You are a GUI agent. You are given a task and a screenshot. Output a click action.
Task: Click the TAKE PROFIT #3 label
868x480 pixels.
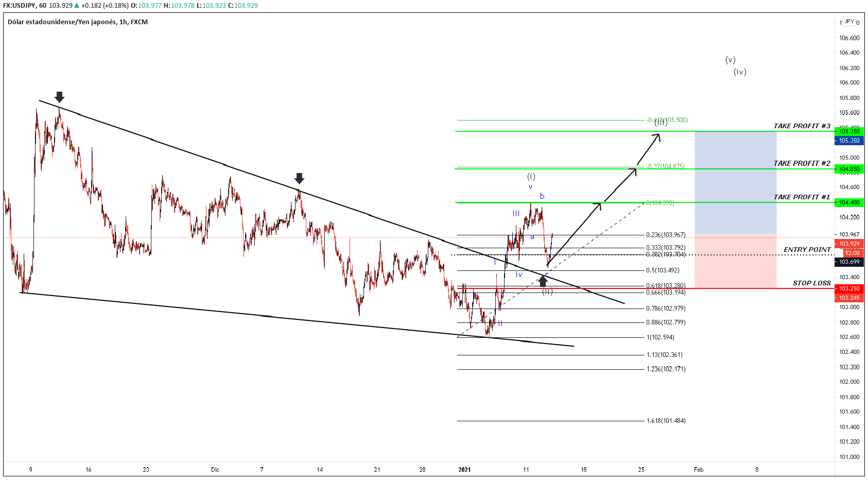802,126
